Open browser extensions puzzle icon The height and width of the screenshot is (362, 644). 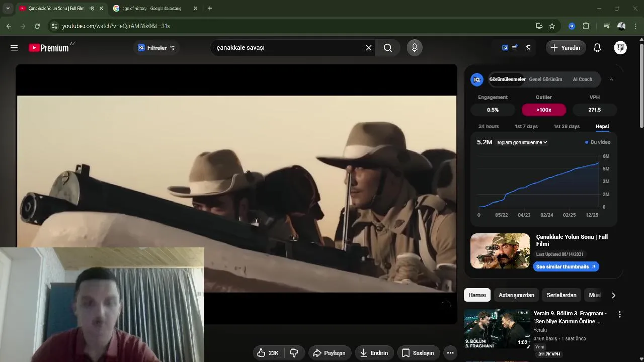pyautogui.click(x=586, y=26)
